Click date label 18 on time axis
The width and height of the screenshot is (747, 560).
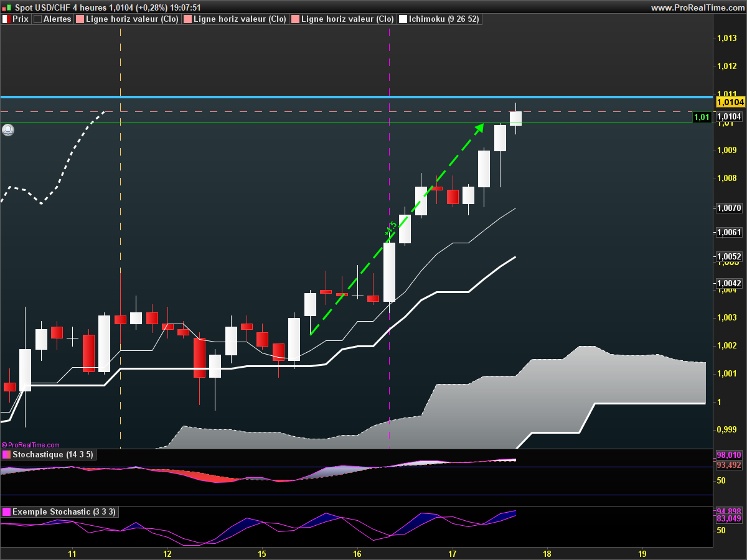pos(547,553)
